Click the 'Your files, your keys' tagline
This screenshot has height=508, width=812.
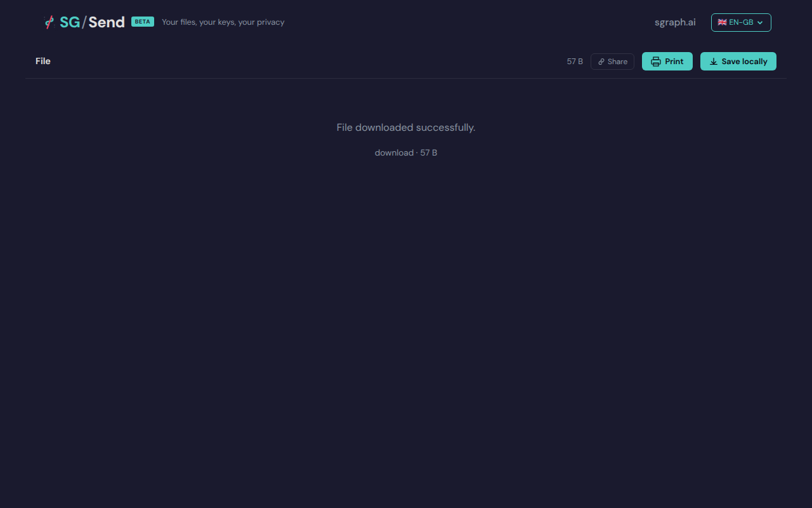coord(223,22)
